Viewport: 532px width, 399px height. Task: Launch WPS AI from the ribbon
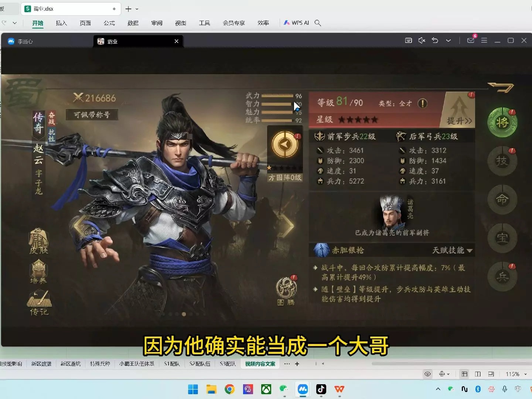tap(296, 23)
